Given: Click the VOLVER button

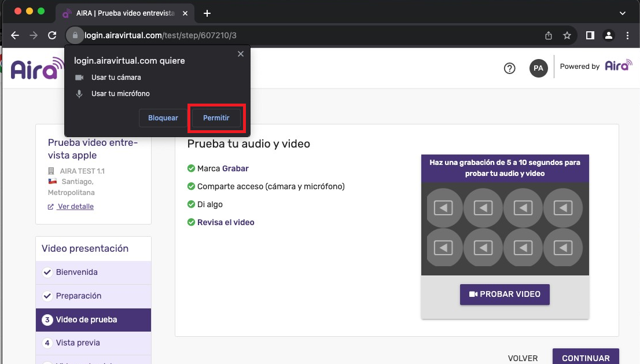Looking at the screenshot, I should tap(523, 358).
